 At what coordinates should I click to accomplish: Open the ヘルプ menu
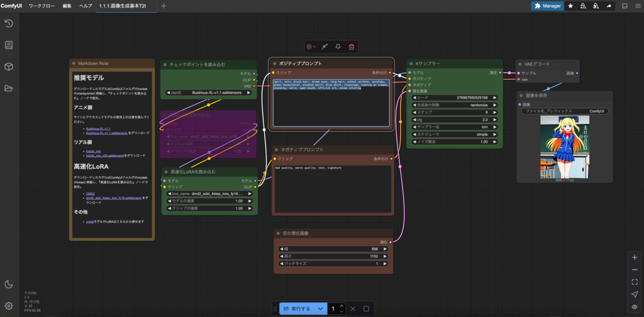[86, 6]
